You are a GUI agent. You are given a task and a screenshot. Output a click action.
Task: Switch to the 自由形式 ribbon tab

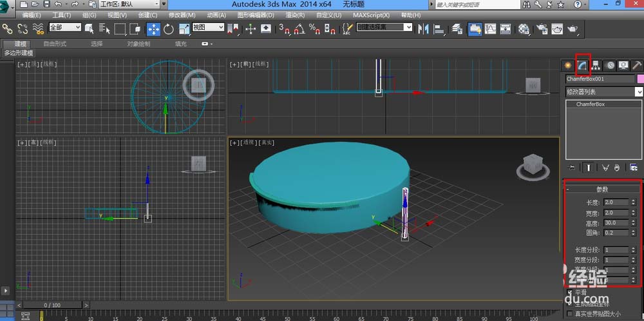pos(55,44)
